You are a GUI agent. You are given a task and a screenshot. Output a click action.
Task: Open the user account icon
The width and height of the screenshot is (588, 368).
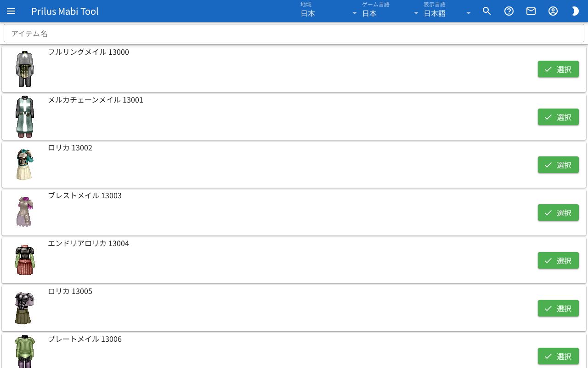tap(553, 11)
